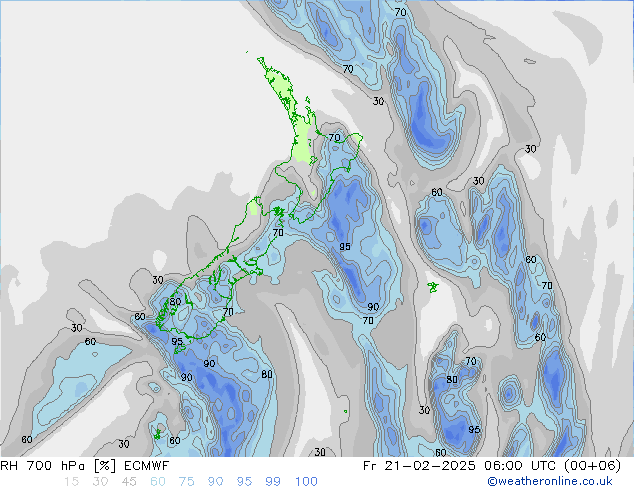Click the 99 value in the legend
Image resolution: width=634 pixels, height=490 pixels.
point(273,482)
